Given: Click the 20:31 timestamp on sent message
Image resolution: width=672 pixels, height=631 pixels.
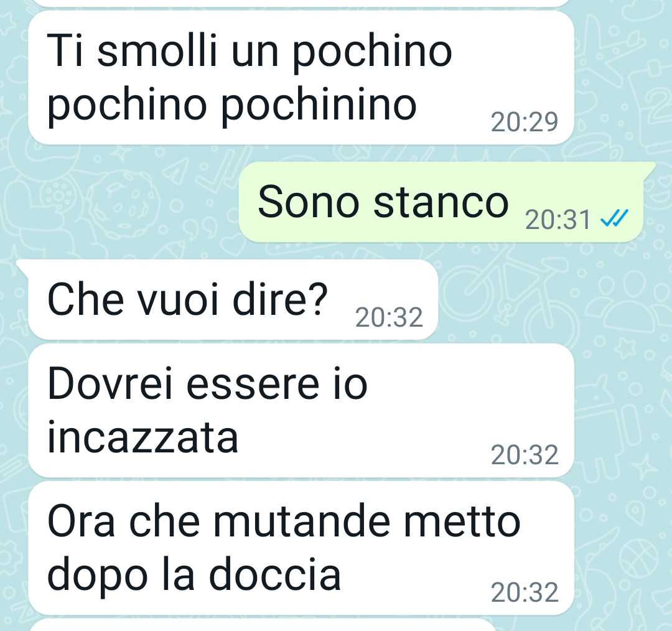Looking at the screenshot, I should click(558, 220).
